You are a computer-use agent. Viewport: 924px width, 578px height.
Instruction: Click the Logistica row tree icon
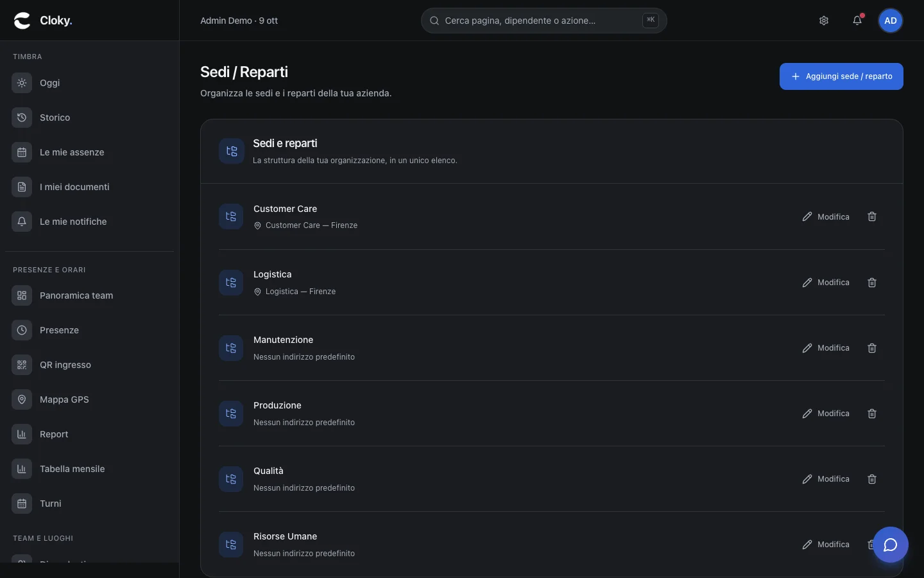(231, 283)
